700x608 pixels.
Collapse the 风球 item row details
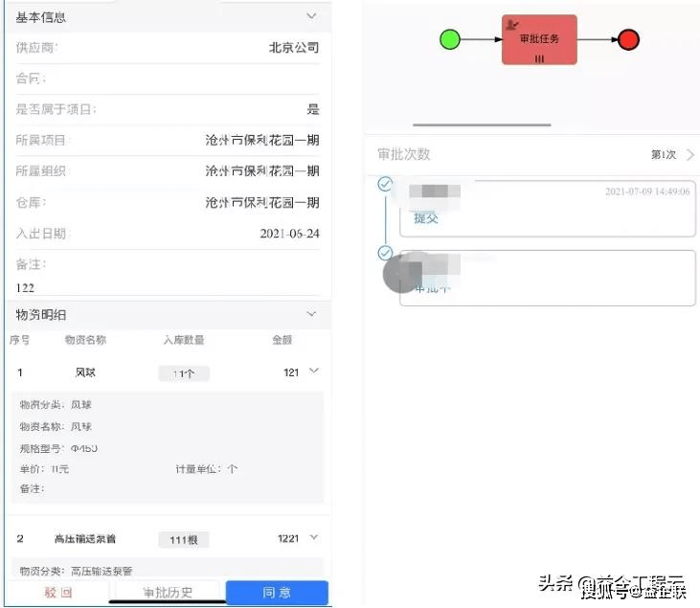coord(314,372)
